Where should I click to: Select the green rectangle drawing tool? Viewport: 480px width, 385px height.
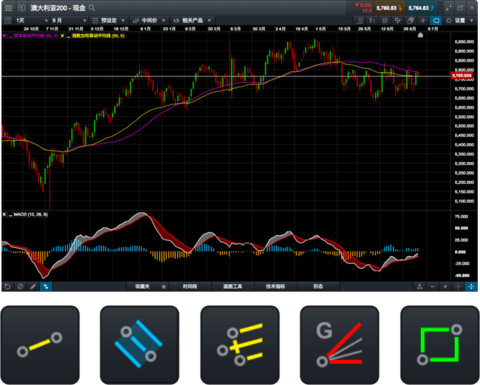point(440,345)
